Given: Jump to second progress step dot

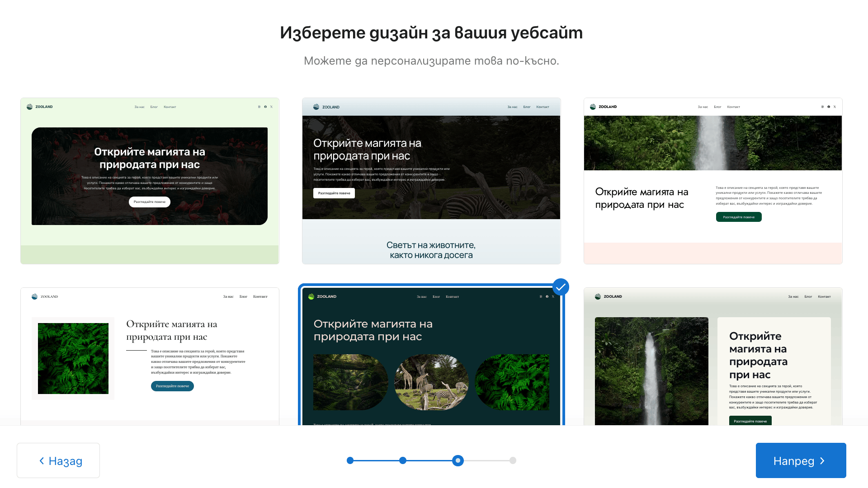Looking at the screenshot, I should (403, 460).
